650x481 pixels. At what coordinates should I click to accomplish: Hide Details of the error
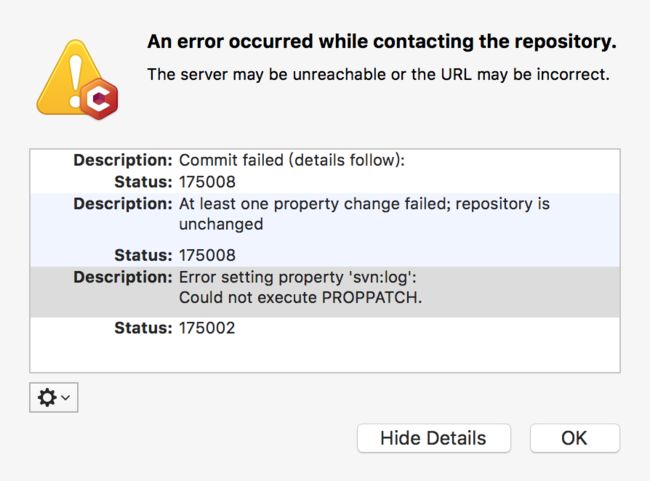(x=434, y=438)
